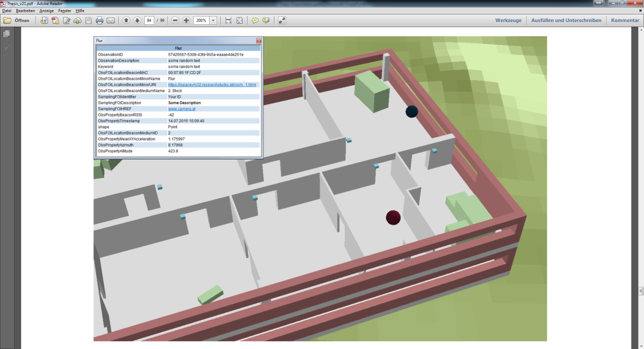Click inside the page number field
This screenshot has width=644, height=349.
click(x=149, y=20)
